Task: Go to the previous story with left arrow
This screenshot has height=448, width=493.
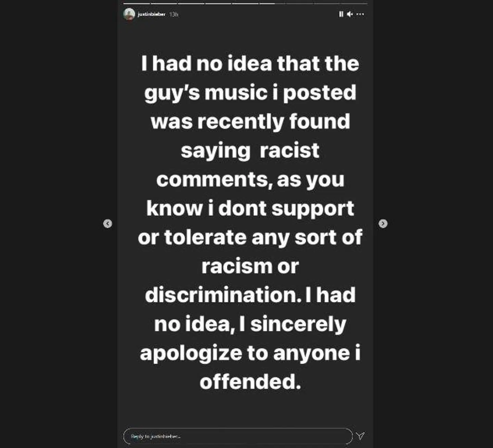Action: point(108,224)
